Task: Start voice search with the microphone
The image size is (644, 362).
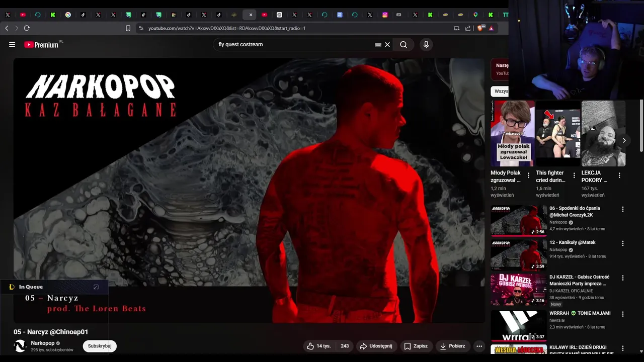Action: click(426, 45)
